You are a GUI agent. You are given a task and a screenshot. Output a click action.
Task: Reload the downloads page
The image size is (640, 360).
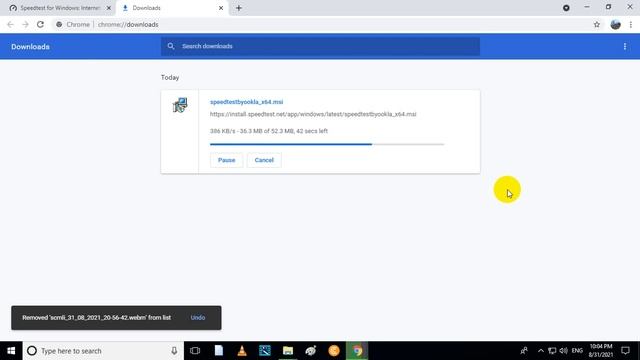point(40,24)
